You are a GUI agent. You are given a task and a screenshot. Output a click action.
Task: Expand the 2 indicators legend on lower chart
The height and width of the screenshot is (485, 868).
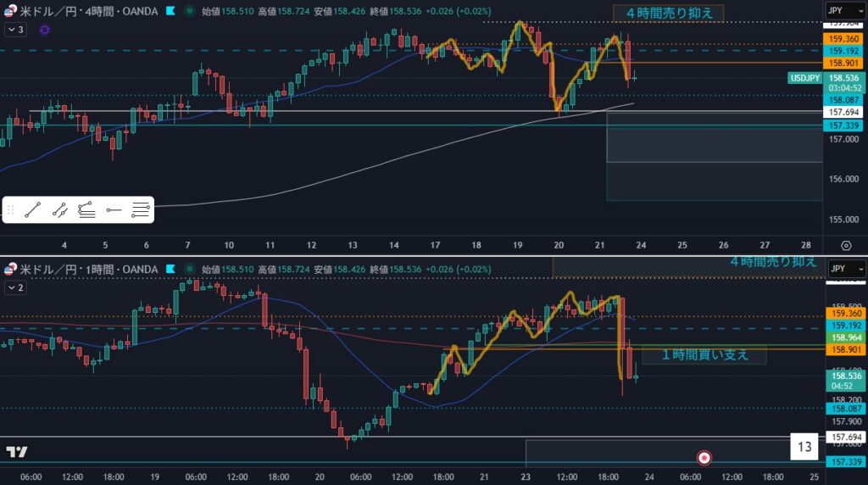(x=15, y=287)
